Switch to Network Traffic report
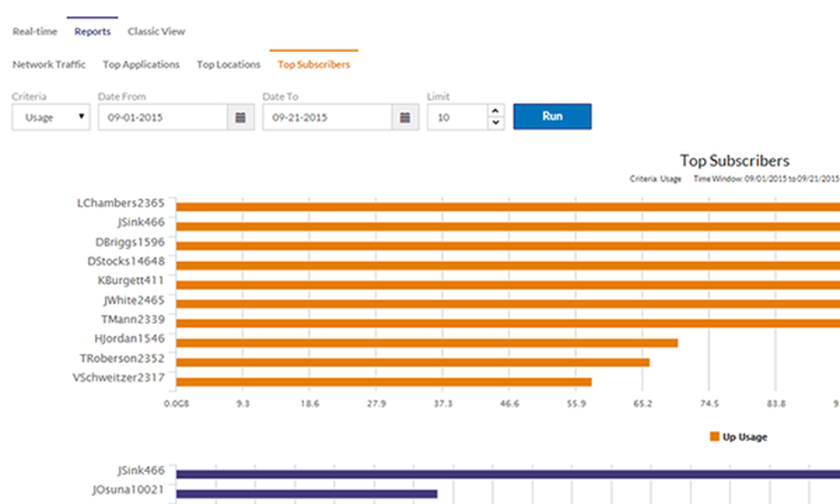 (x=49, y=64)
